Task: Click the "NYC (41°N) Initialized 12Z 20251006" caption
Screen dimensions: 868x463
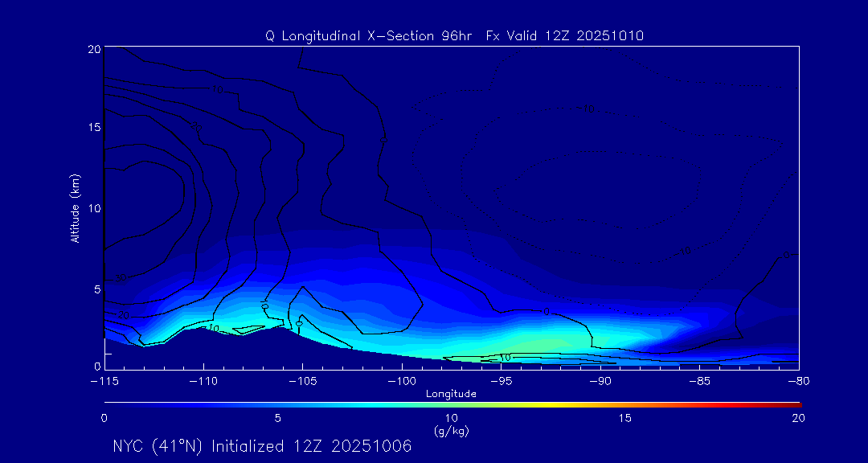Action: [262, 446]
